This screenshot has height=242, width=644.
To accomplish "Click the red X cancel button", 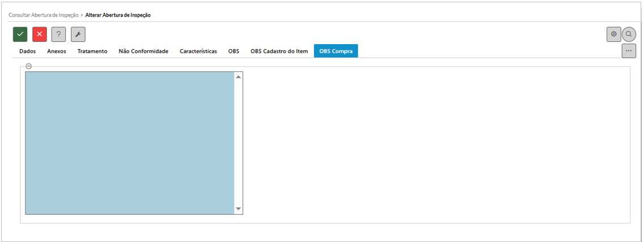I will coord(40,34).
